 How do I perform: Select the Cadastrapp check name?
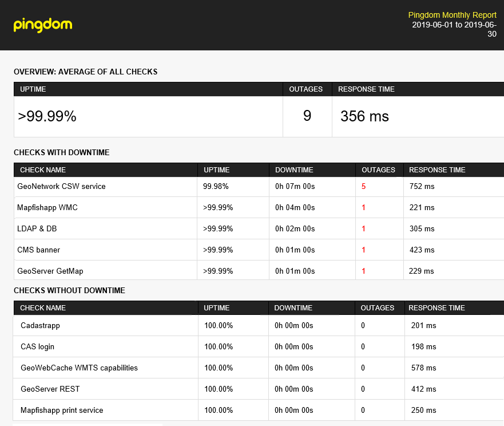[40, 326]
